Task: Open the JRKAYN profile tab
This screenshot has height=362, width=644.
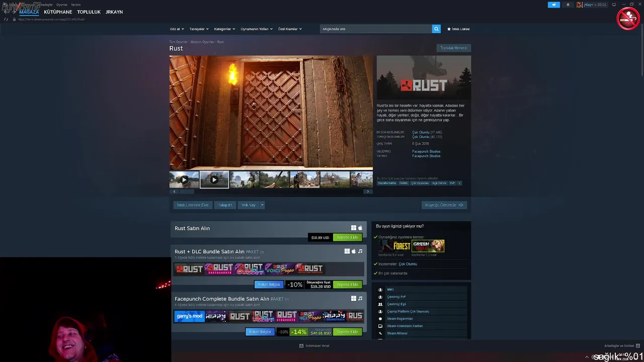Action: tap(114, 12)
